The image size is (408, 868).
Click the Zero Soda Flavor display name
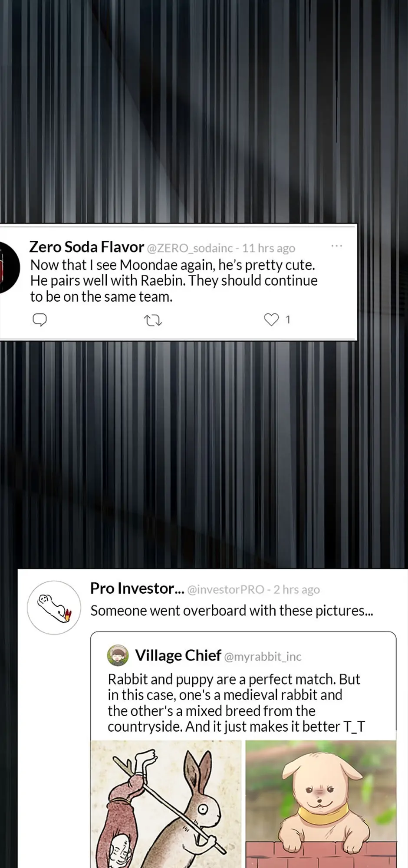click(86, 247)
